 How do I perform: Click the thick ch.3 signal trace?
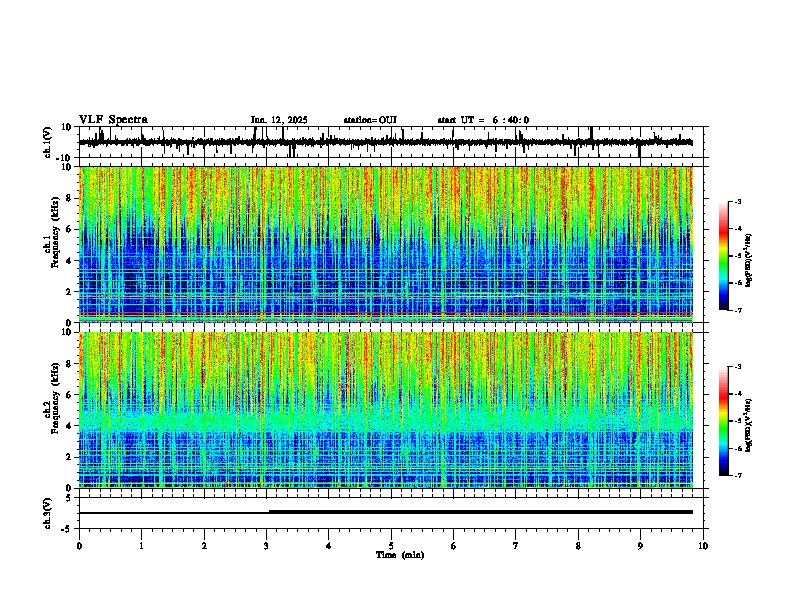point(481,512)
